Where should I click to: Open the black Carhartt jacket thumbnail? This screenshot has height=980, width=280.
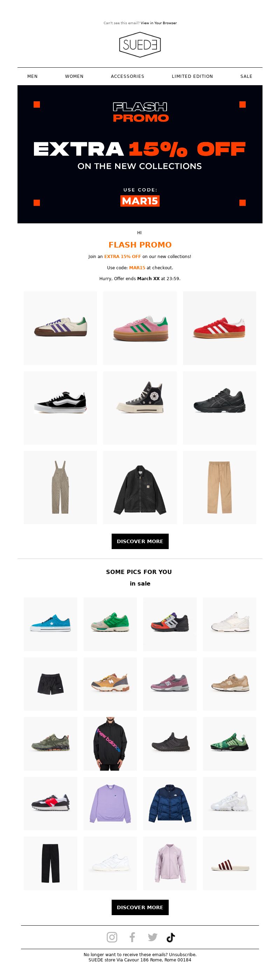coord(140,488)
